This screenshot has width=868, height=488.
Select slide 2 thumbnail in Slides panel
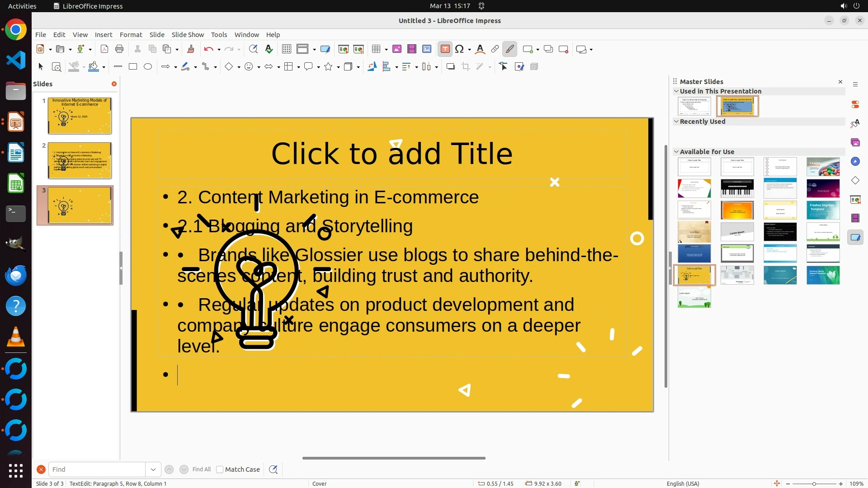[x=80, y=160]
